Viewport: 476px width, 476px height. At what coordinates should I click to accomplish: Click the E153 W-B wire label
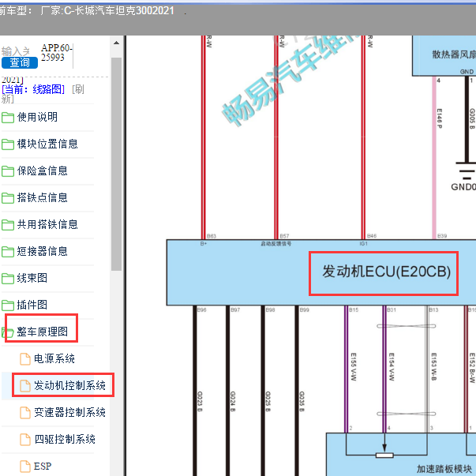[434, 367]
